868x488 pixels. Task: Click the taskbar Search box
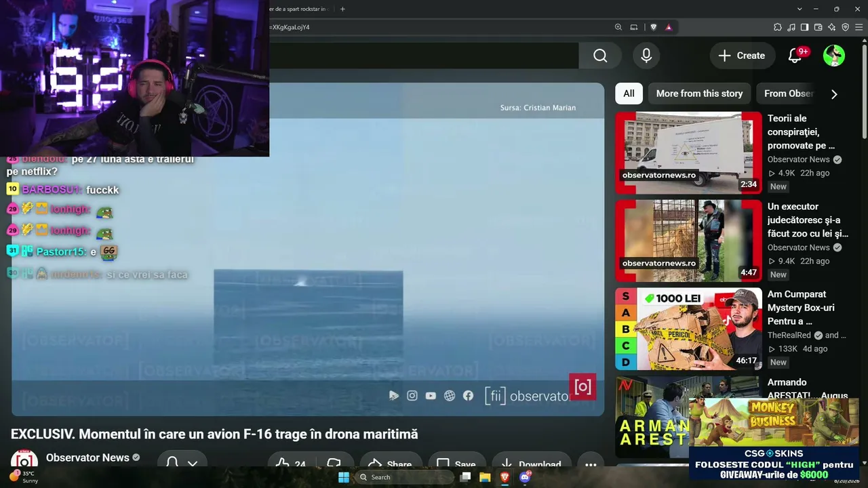click(x=405, y=477)
